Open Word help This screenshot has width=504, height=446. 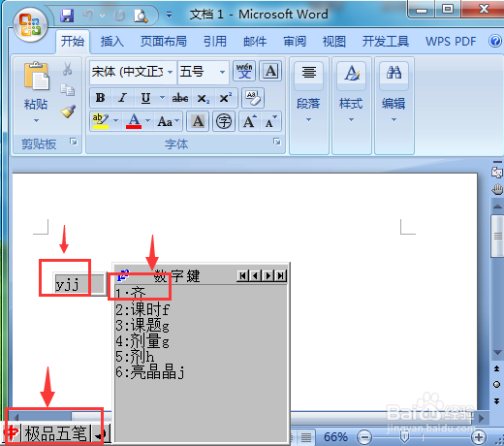coord(495,41)
